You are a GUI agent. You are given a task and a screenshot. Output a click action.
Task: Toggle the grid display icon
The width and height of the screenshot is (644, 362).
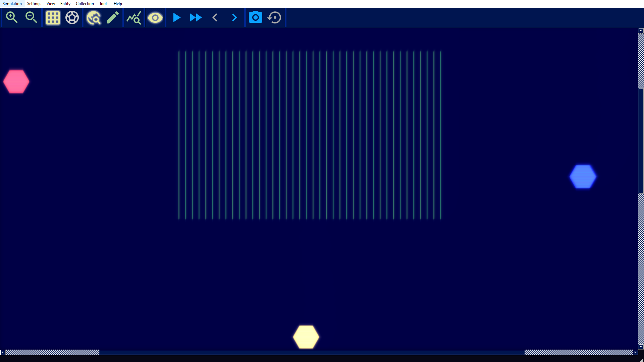pos(53,17)
